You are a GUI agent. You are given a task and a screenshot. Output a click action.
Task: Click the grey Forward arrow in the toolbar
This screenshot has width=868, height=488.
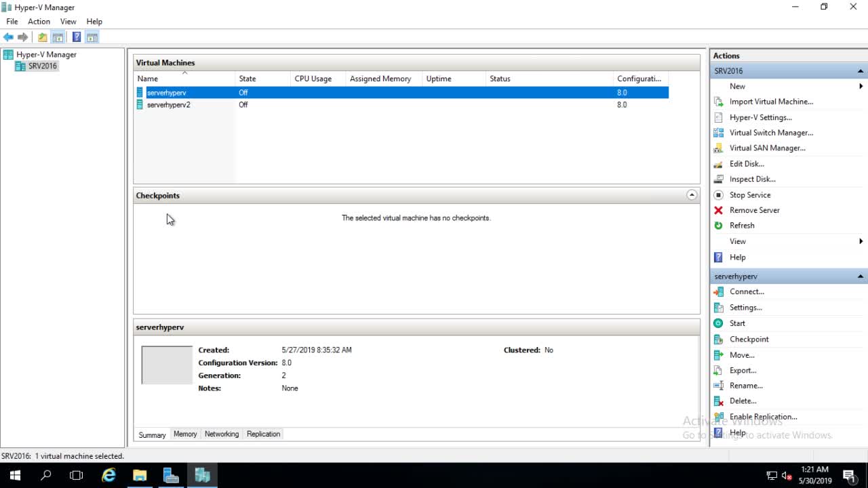click(23, 37)
